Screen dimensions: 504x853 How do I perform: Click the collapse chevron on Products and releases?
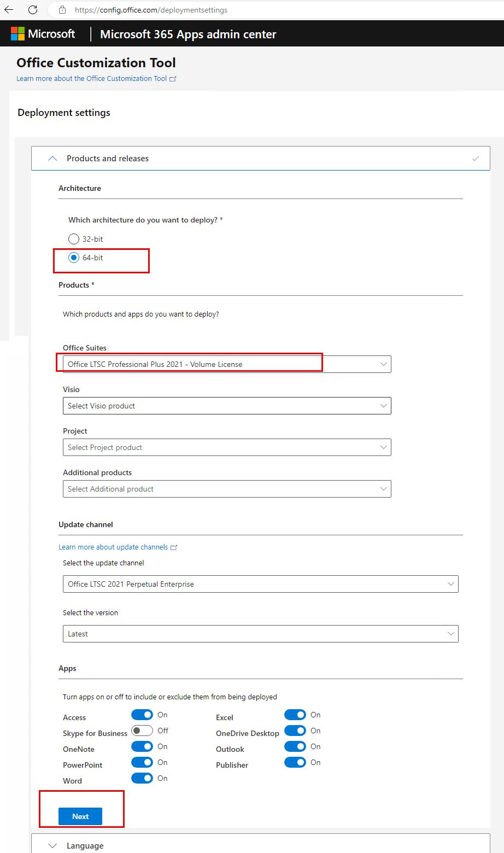tap(52, 158)
